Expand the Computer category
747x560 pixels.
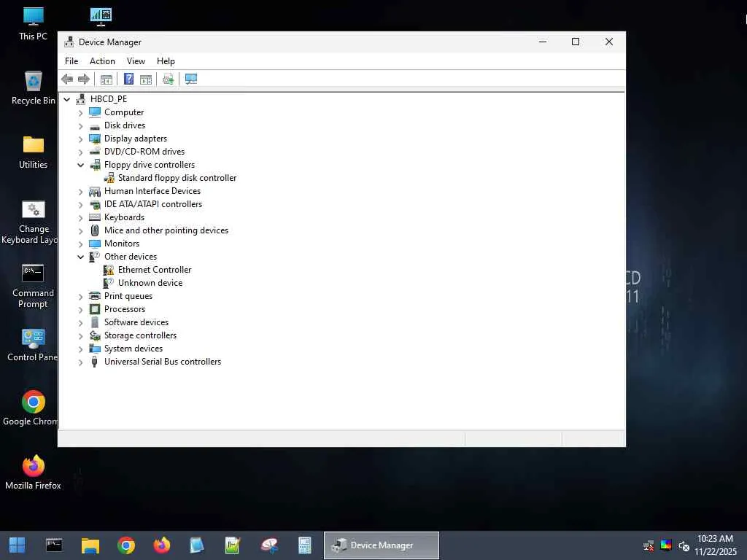tap(80, 113)
